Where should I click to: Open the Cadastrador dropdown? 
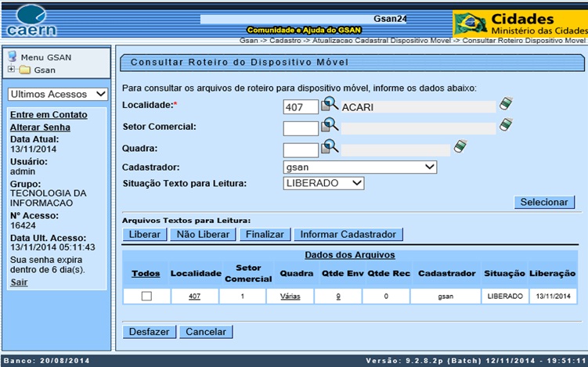[x=359, y=167]
